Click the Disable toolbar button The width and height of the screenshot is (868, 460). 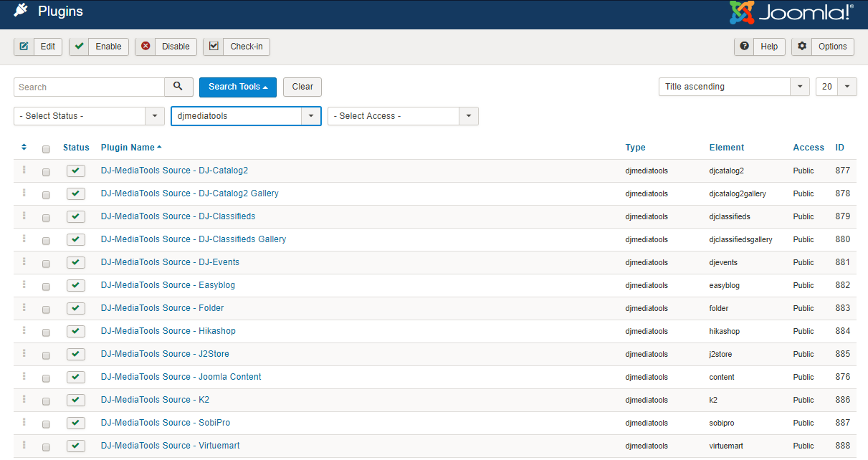pos(166,47)
